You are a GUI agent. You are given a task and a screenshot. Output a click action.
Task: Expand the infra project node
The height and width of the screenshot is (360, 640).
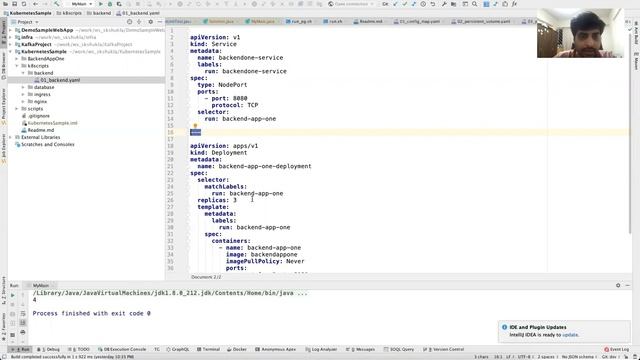[10, 37]
